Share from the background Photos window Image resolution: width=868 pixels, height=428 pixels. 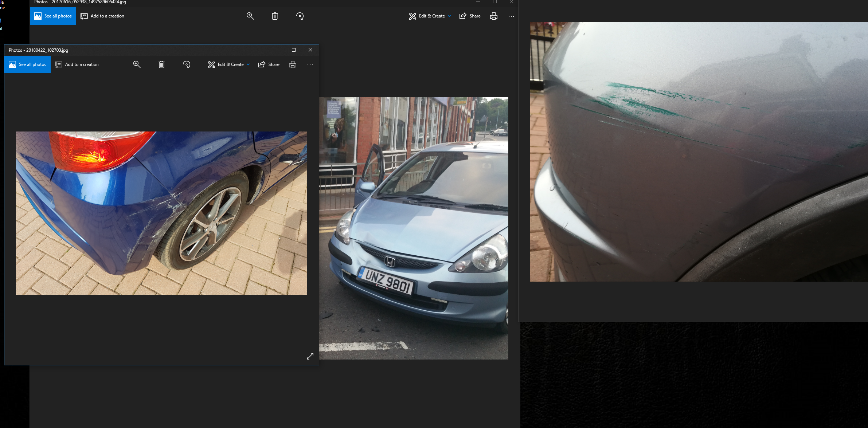470,16
